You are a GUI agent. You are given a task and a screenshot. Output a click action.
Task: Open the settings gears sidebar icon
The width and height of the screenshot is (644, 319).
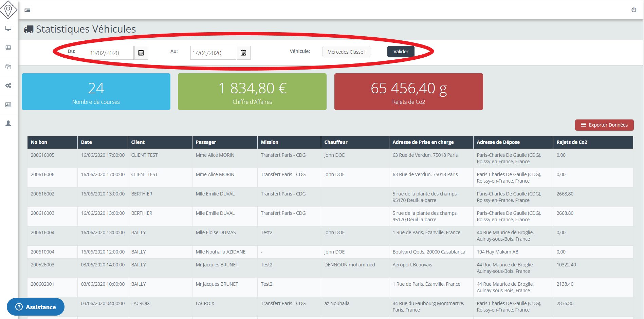tap(8, 86)
